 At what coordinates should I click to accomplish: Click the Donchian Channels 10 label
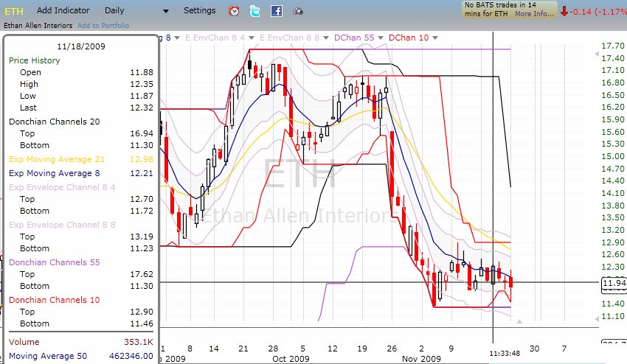55,300
